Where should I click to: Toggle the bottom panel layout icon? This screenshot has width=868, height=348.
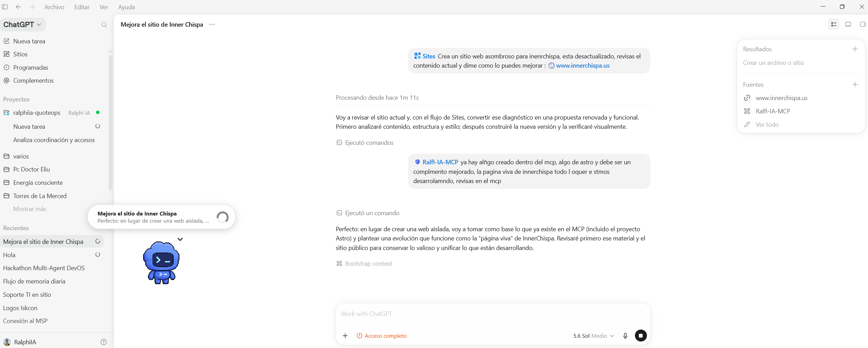[848, 24]
